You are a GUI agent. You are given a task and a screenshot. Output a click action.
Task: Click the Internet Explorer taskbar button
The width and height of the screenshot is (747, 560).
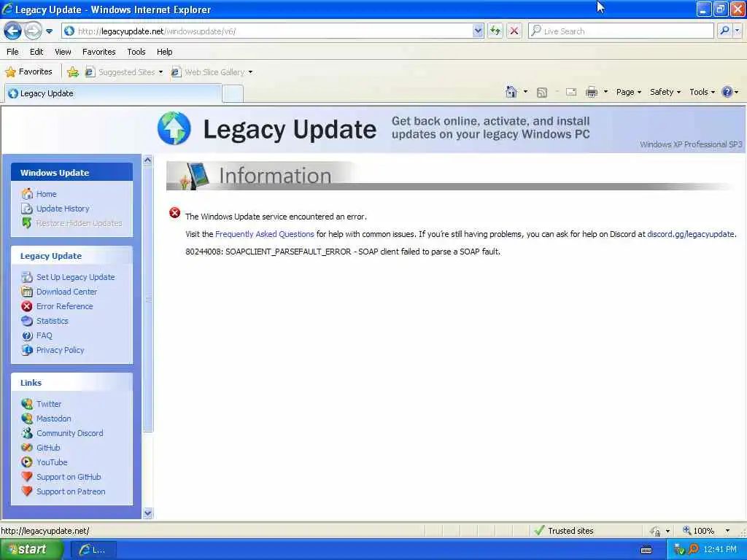93,550
